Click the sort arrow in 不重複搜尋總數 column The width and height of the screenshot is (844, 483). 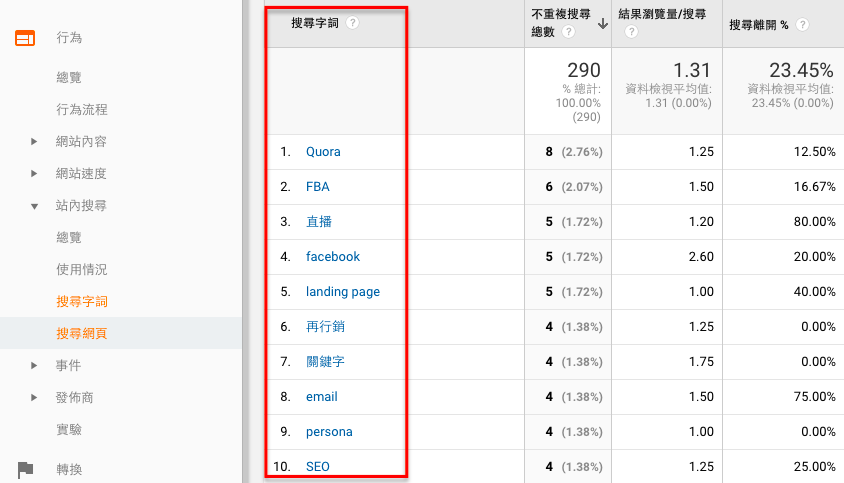pyautogui.click(x=603, y=24)
